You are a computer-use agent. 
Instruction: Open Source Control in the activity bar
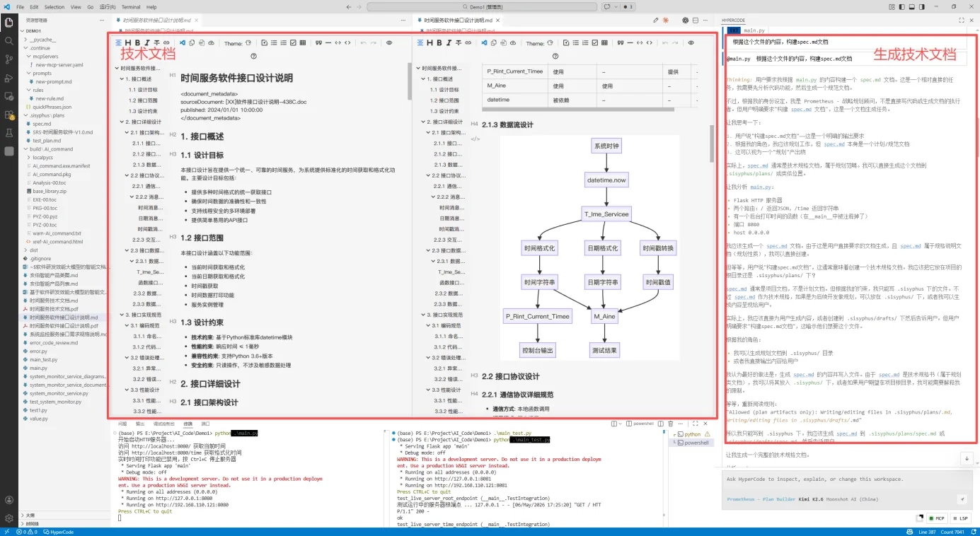point(8,59)
